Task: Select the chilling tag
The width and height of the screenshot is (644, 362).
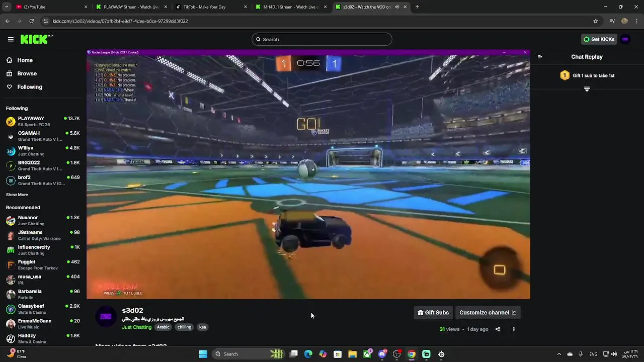Action: tap(184, 327)
